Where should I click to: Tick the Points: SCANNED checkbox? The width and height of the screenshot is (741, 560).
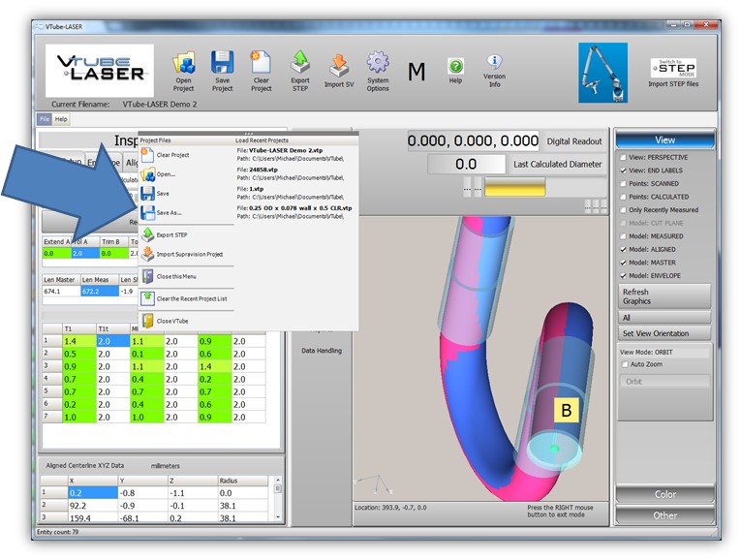623,183
